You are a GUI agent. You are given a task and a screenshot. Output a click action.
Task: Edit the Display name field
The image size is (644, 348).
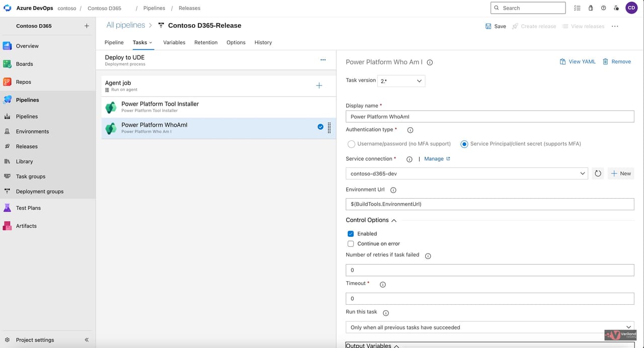pyautogui.click(x=490, y=116)
